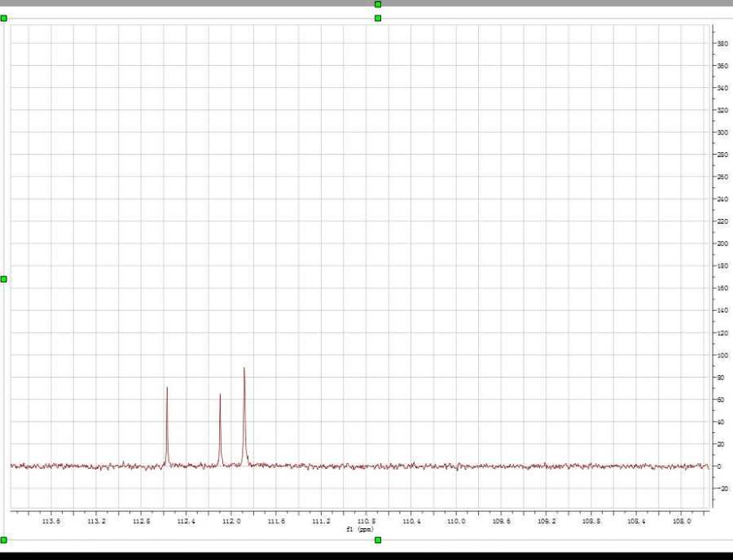Screen dimensions: 733x560
Task: Click the 360 intensity axis label
Action: [x=722, y=66]
